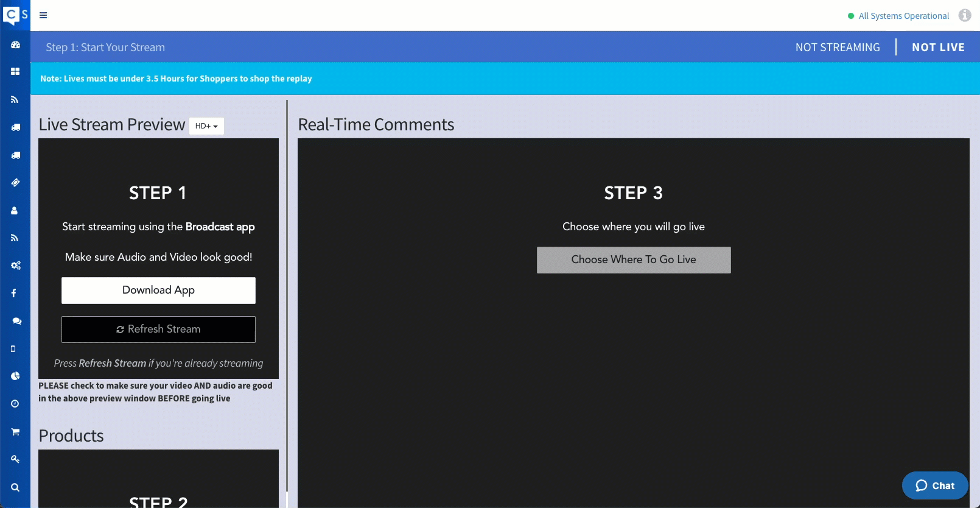Viewport: 980px width, 508px height.
Task: Open the dashboard gauge icon in sidebar
Action: [15, 45]
